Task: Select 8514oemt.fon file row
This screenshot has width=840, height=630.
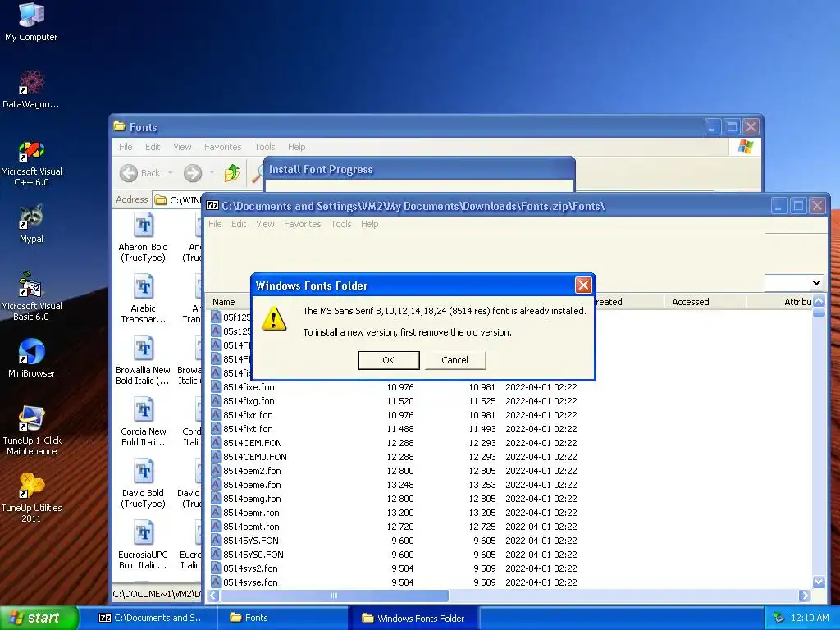Action: pos(395,526)
